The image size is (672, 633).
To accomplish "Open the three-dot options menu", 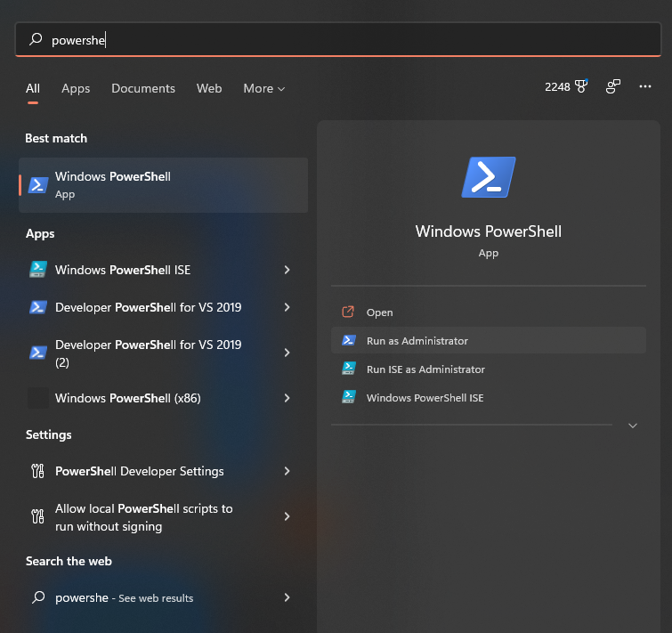I will click(645, 86).
